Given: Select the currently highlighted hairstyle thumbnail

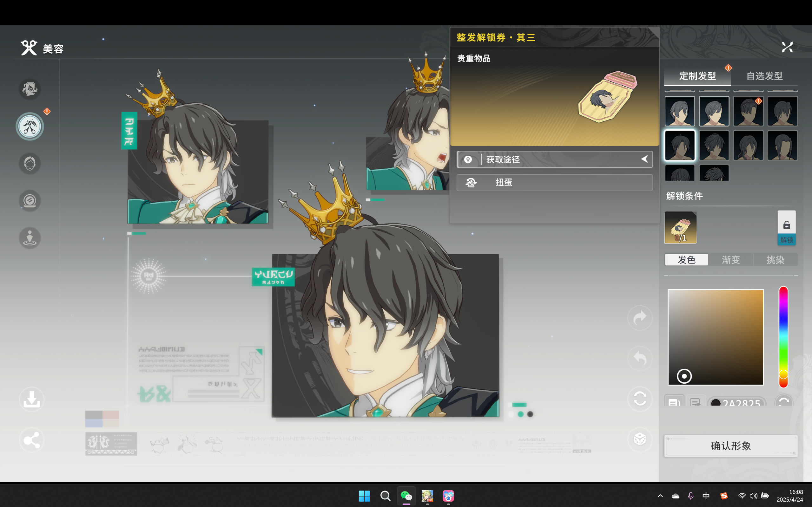Looking at the screenshot, I should (x=680, y=146).
